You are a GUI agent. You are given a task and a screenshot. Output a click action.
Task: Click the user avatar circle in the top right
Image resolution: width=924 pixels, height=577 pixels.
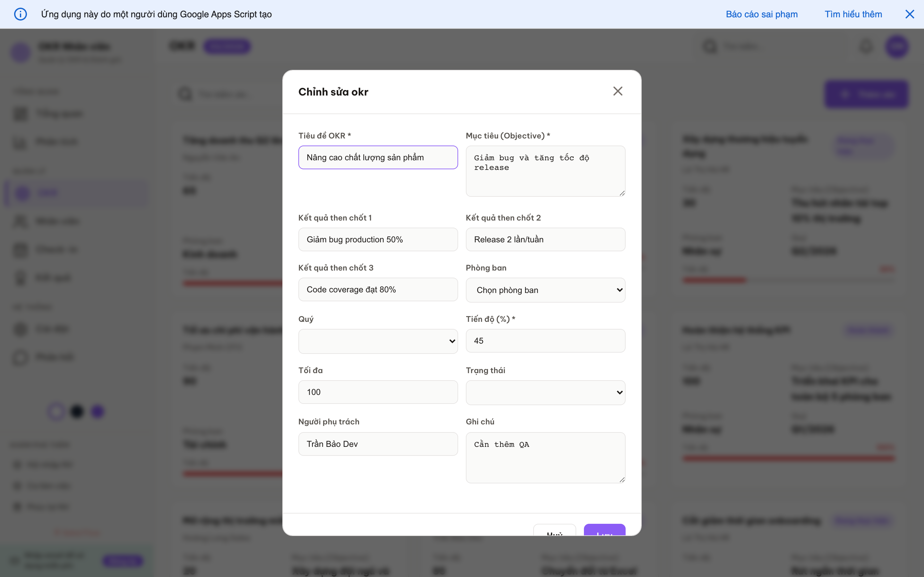897,46
